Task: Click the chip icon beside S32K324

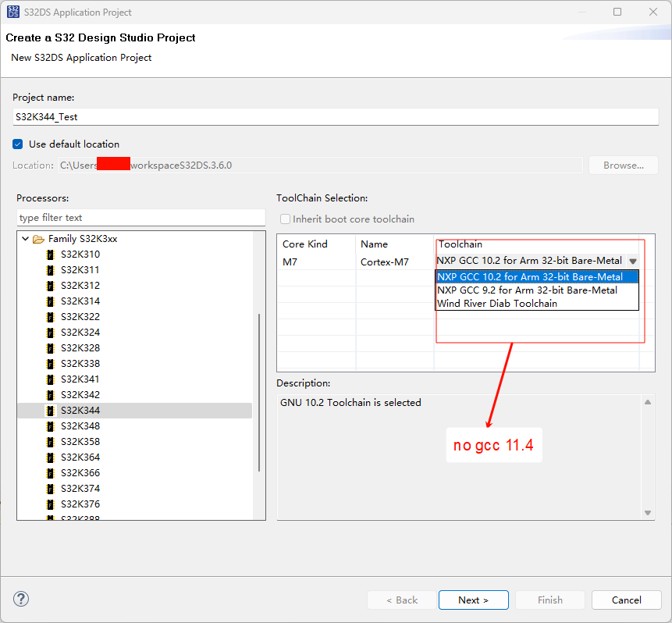Action: [x=51, y=333]
